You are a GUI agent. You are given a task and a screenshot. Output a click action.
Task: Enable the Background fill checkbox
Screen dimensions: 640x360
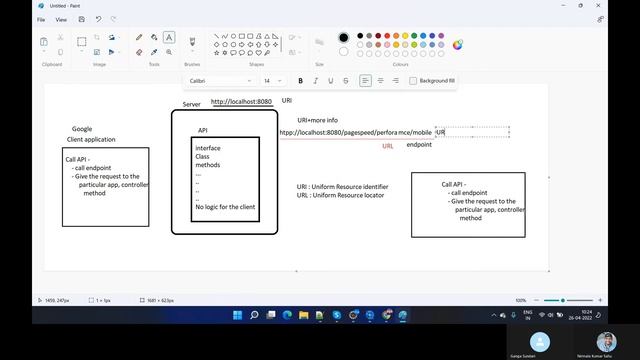[x=413, y=81]
